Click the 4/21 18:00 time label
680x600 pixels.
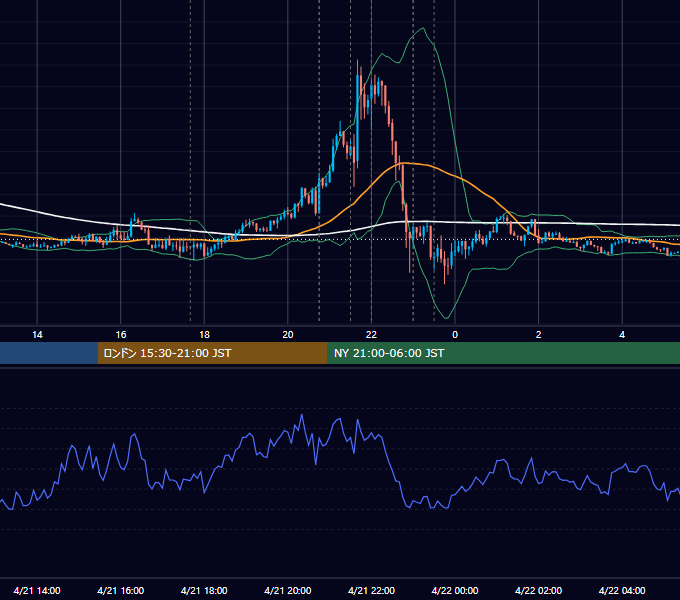[204, 590]
